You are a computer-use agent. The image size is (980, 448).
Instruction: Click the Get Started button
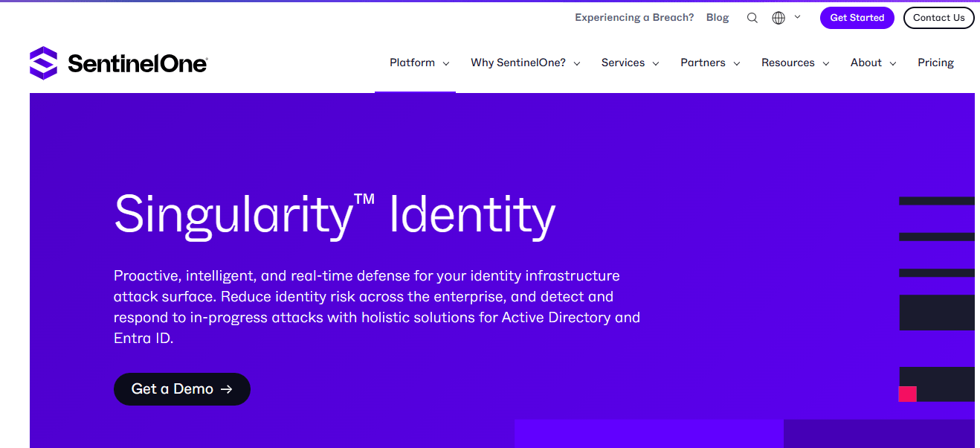tap(857, 18)
